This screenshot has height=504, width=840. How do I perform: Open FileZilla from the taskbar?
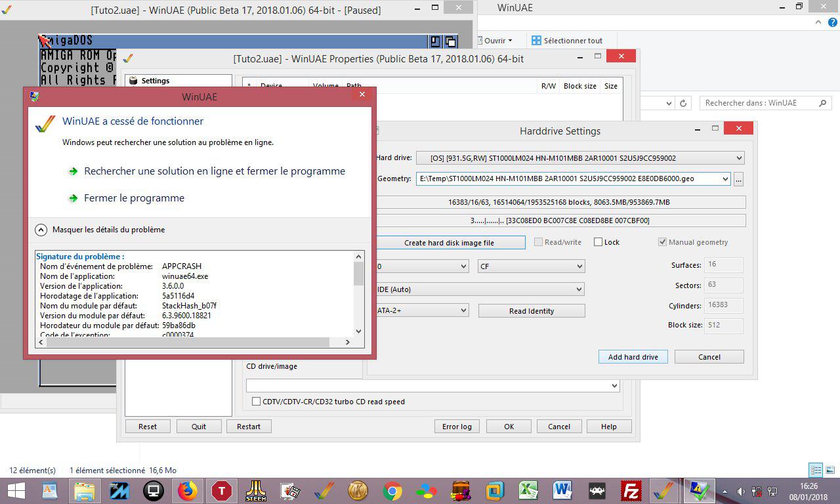(631, 490)
